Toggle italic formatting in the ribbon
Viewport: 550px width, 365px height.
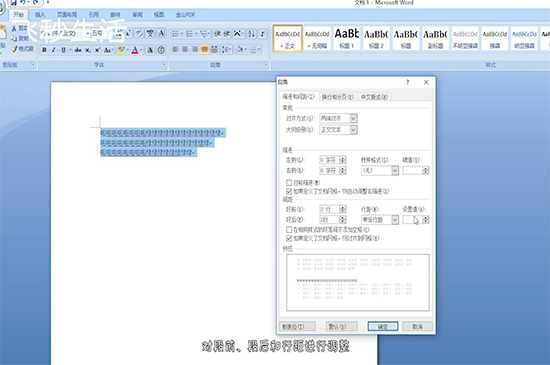click(54, 50)
